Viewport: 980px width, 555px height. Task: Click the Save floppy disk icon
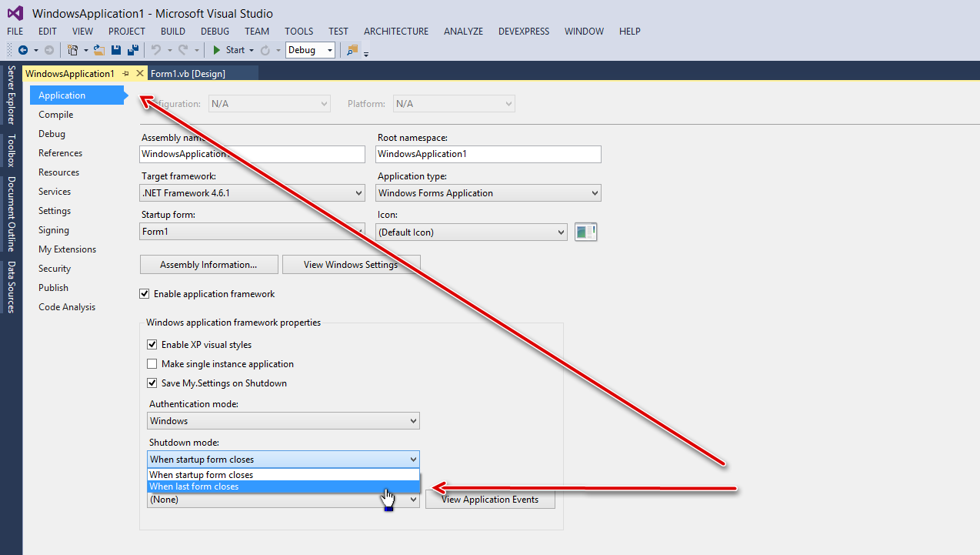tap(116, 50)
